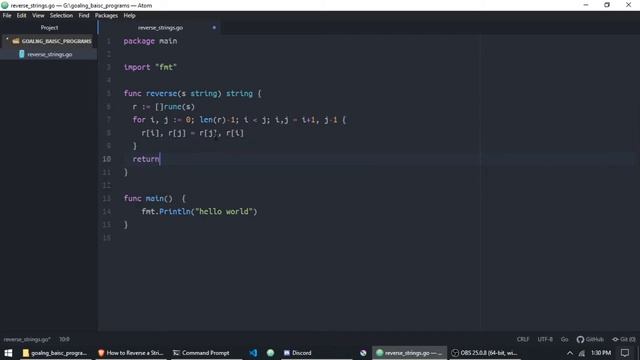Click the unsaved-changes dot on the reverse_strings.go tab
The width and height of the screenshot is (640, 360).
coord(214,28)
